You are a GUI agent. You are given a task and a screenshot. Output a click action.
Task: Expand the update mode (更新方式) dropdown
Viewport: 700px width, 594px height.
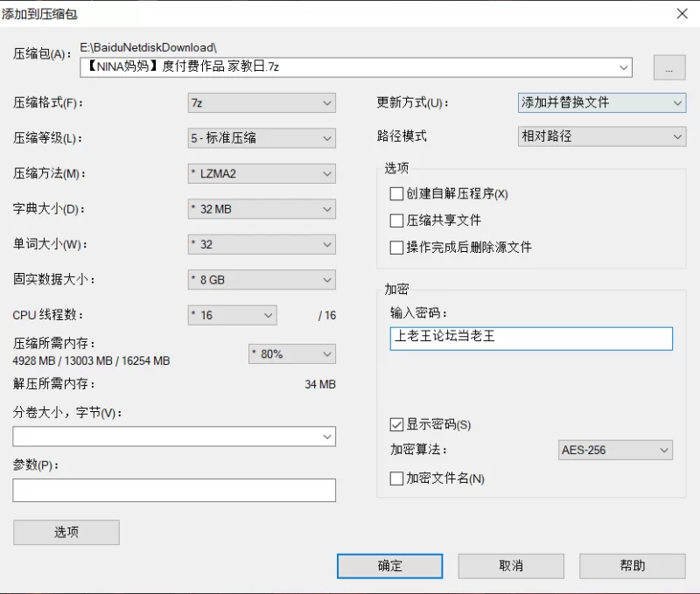point(601,102)
